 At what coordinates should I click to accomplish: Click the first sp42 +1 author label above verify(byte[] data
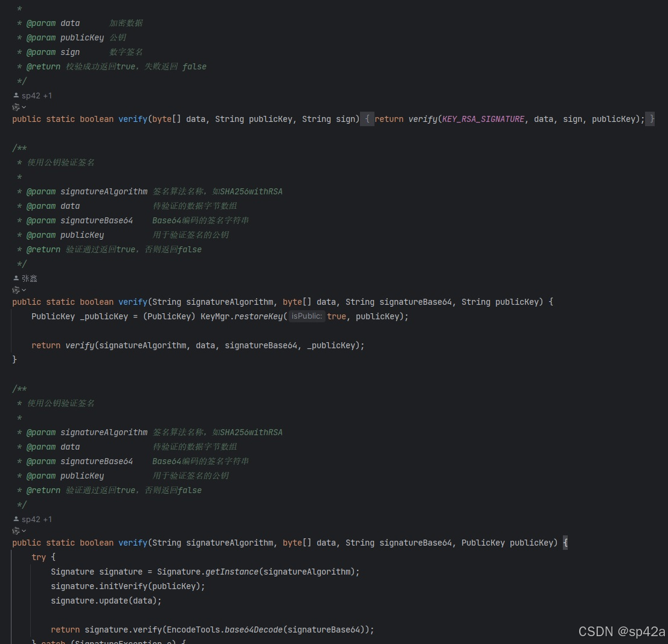[x=37, y=96]
